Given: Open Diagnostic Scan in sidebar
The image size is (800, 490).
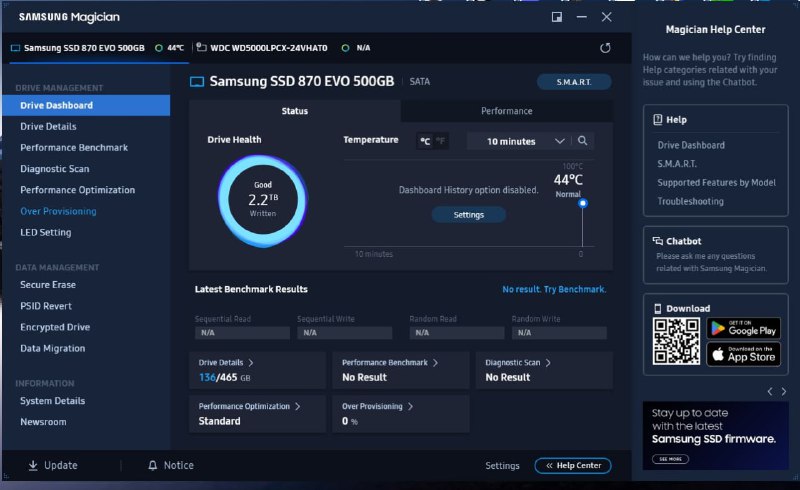Looking at the screenshot, I should (55, 168).
